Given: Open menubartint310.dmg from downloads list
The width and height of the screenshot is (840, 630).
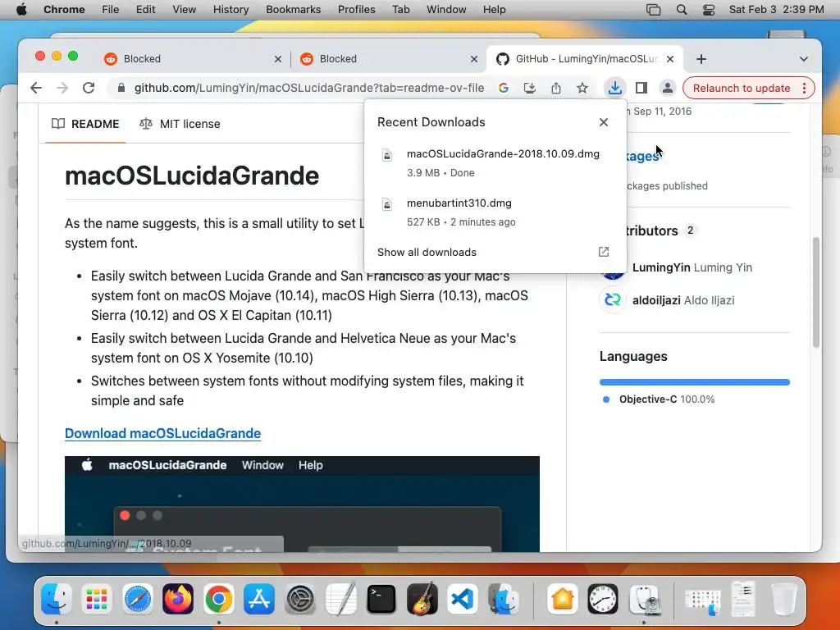Looking at the screenshot, I should (495, 212).
